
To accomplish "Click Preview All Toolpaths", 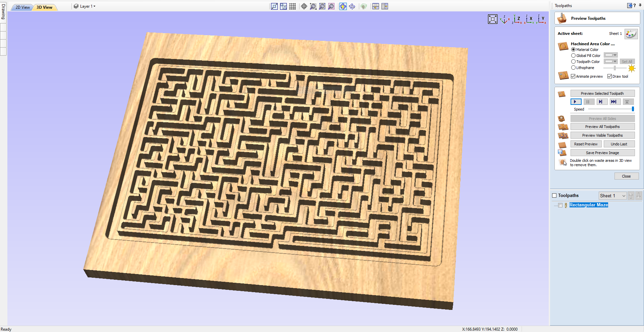I will tap(602, 126).
